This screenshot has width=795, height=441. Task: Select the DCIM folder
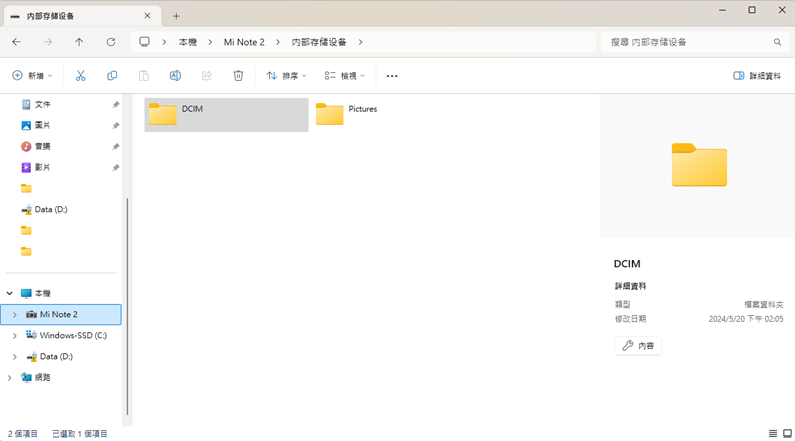226,115
